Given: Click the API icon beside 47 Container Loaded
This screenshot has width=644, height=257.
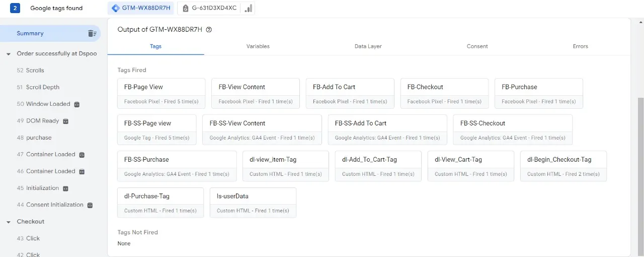Looking at the screenshot, I should [x=82, y=155].
